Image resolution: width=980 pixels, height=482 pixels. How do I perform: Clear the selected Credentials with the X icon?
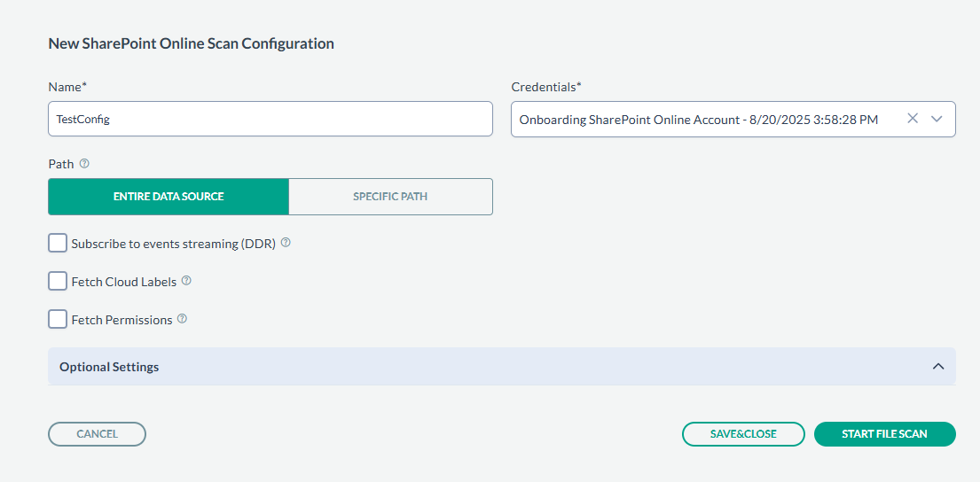click(x=913, y=119)
